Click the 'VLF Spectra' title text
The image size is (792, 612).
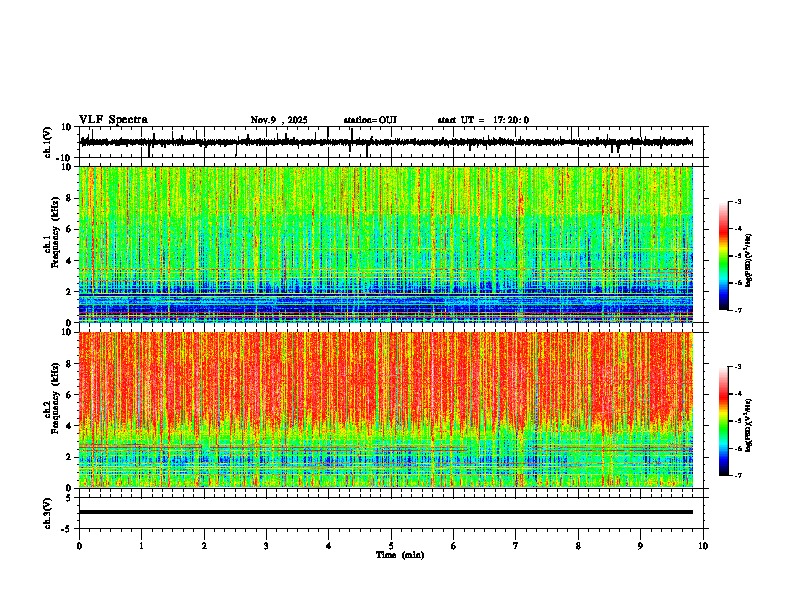[113, 120]
